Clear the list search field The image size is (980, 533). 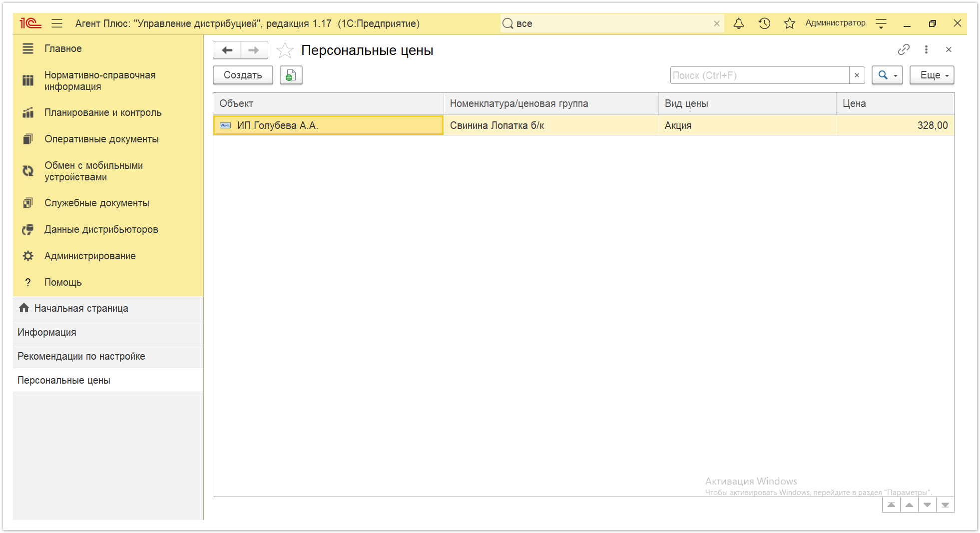click(857, 75)
